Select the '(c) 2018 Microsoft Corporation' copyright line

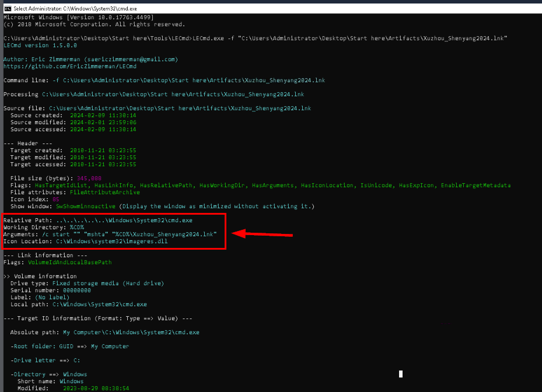(x=95, y=24)
